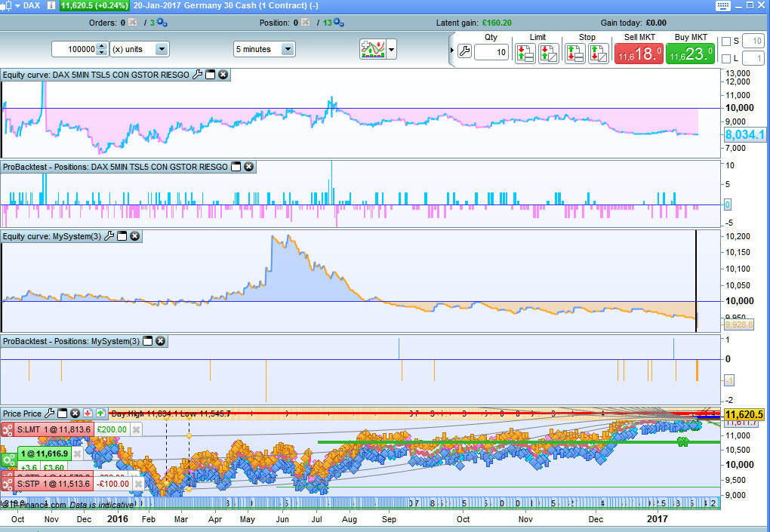
Task: Click the info icon next to DAX
Action: click(51, 6)
